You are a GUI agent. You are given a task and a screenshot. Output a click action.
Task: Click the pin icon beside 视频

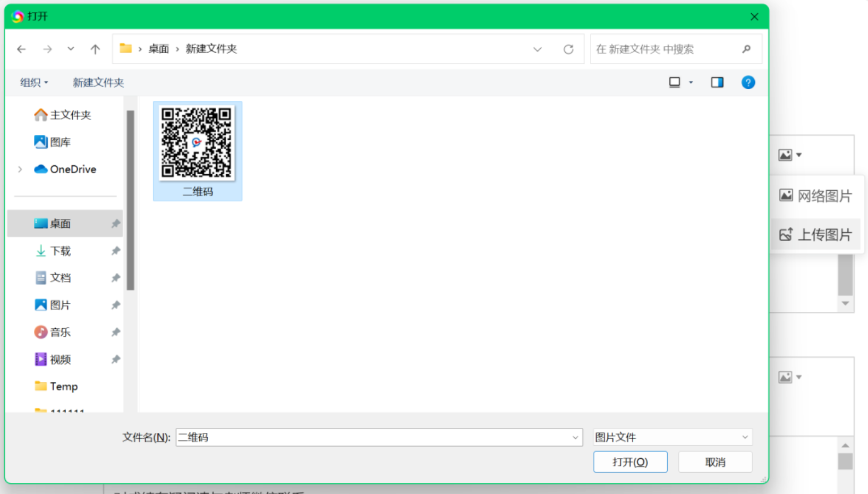click(x=115, y=359)
